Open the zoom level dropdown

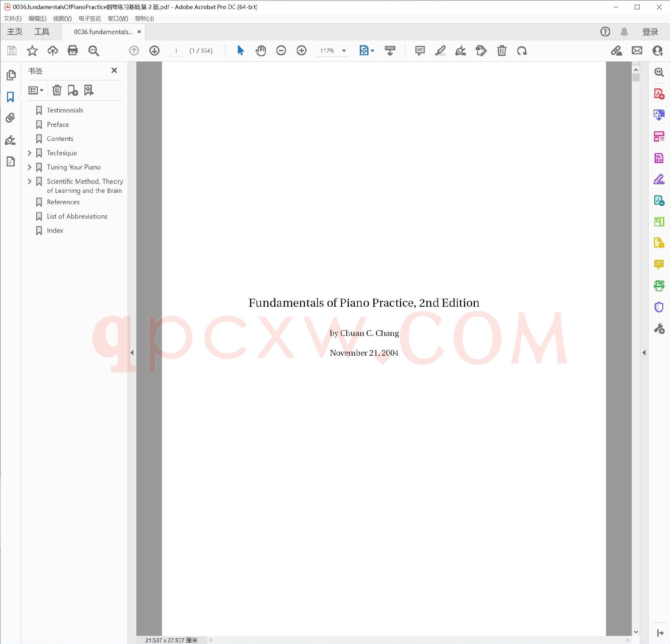point(344,51)
